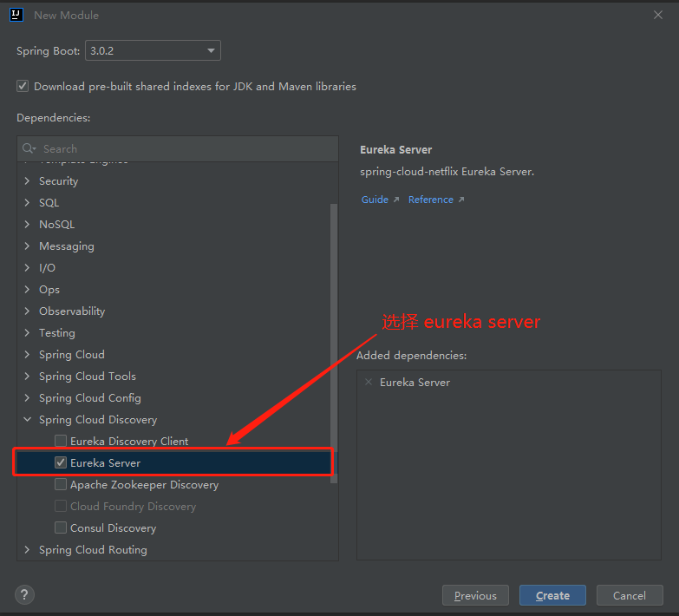The image size is (679, 616).
Task: Check the Apache Zookeeper Discovery option
Action: [x=61, y=484]
